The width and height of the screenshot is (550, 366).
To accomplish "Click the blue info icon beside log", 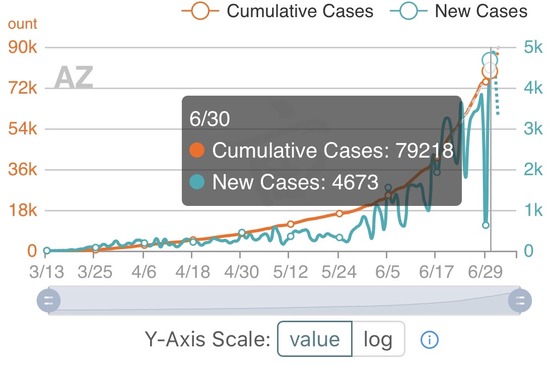I will 429,340.
